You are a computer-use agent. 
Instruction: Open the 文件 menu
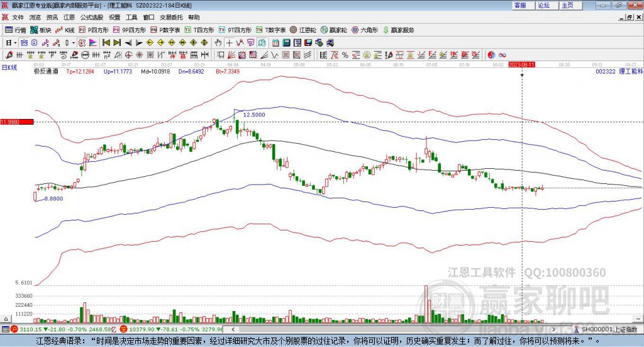[x=18, y=17]
